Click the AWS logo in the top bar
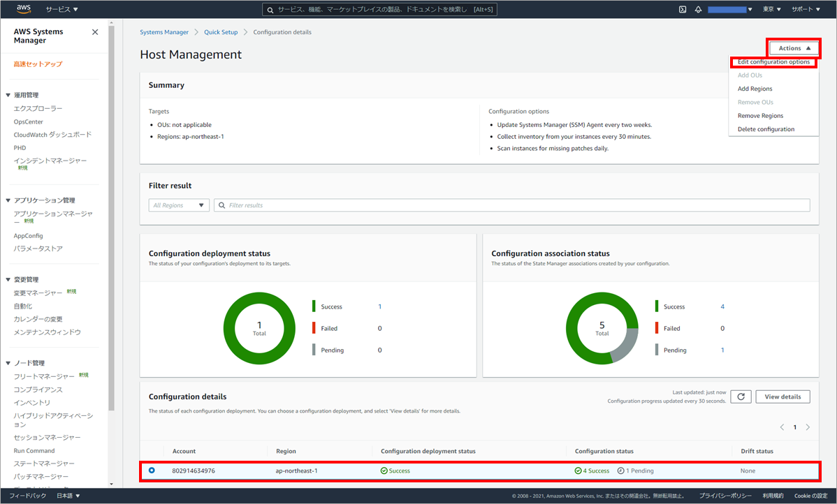Screen dimensions: 837x504 (24, 8)
